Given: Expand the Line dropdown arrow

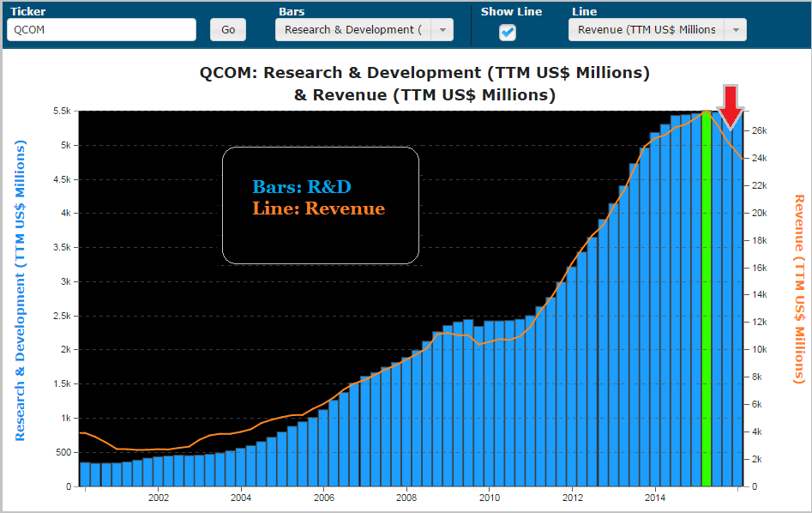Looking at the screenshot, I should click(736, 29).
